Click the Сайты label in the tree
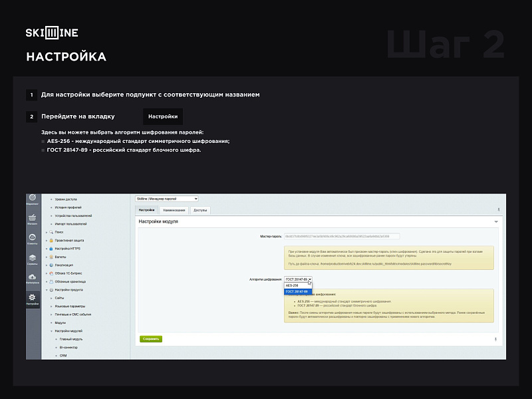The width and height of the screenshot is (532, 399). 59,298
